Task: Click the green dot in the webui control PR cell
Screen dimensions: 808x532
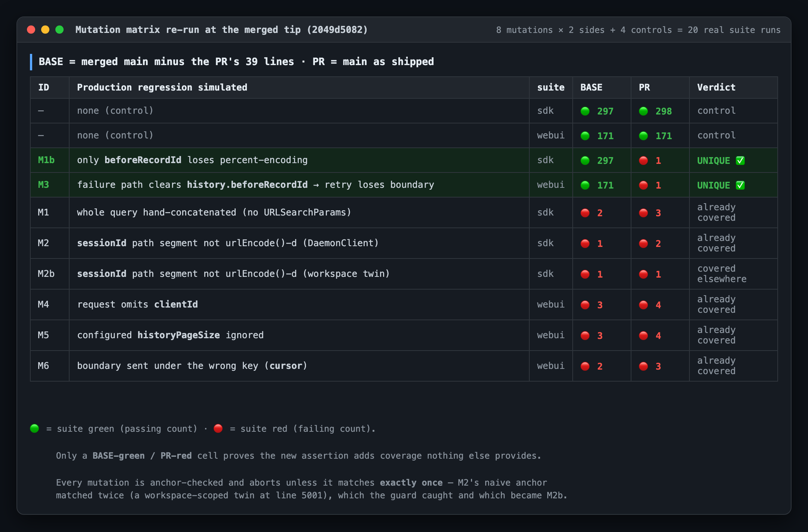Action: click(643, 136)
